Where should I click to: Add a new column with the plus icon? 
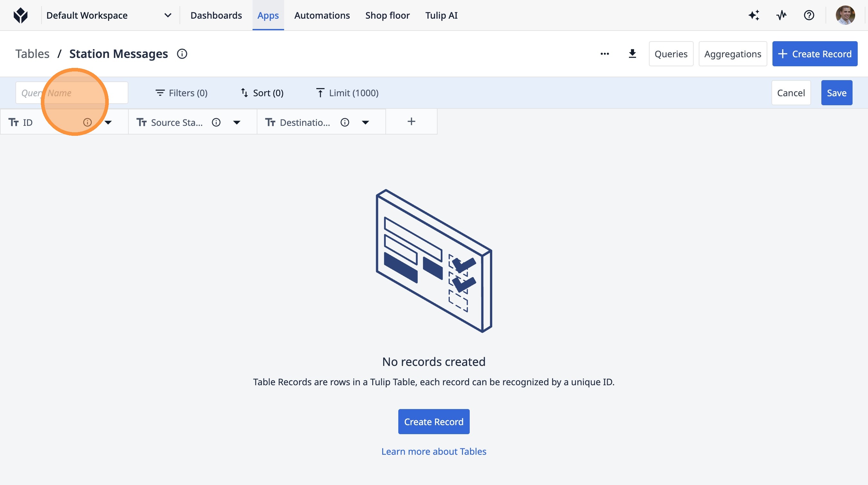click(411, 122)
